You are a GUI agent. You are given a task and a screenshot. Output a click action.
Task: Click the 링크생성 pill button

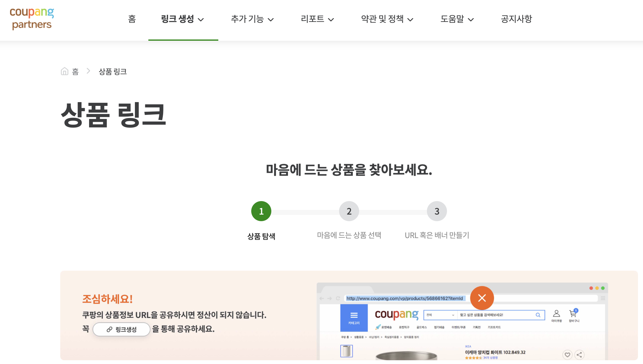click(121, 329)
